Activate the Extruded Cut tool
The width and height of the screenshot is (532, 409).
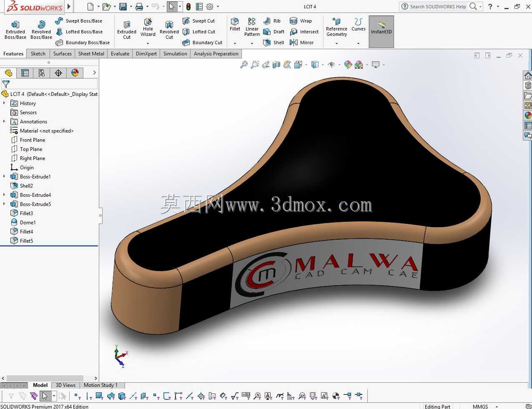pos(127,30)
